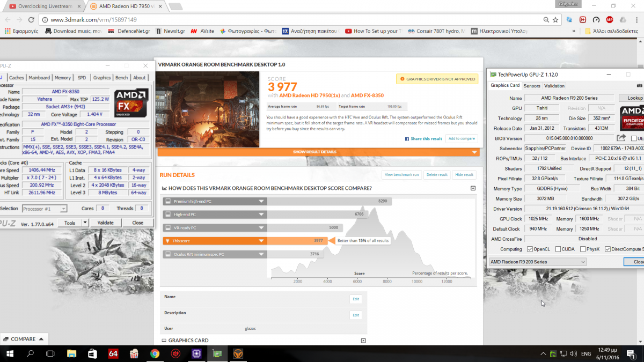
Task: Open the Sensors tab in GPU-Z
Action: [x=532, y=86]
